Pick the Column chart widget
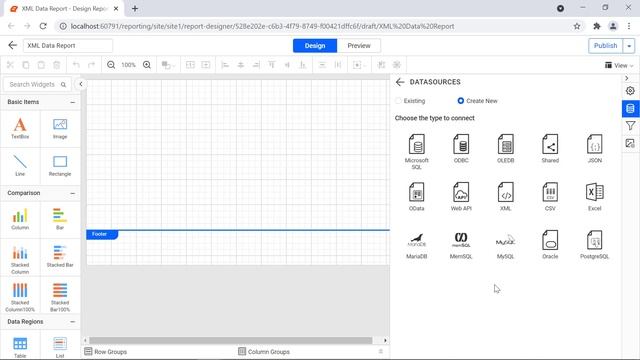 point(20,219)
